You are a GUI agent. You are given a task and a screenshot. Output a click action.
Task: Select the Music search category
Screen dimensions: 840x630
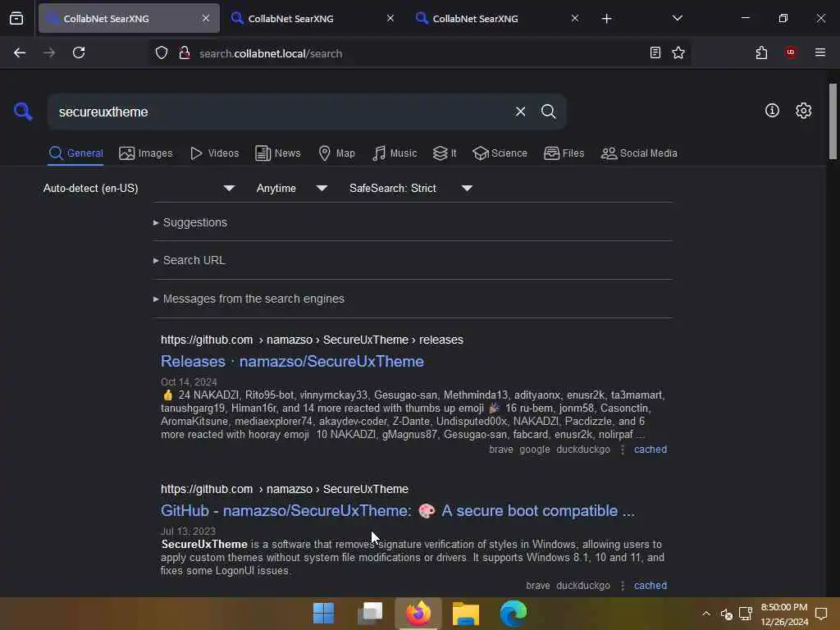tap(395, 153)
